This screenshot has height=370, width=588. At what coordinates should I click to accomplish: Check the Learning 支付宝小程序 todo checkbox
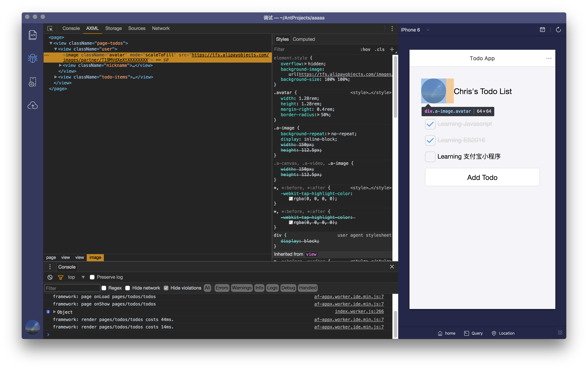(x=430, y=156)
